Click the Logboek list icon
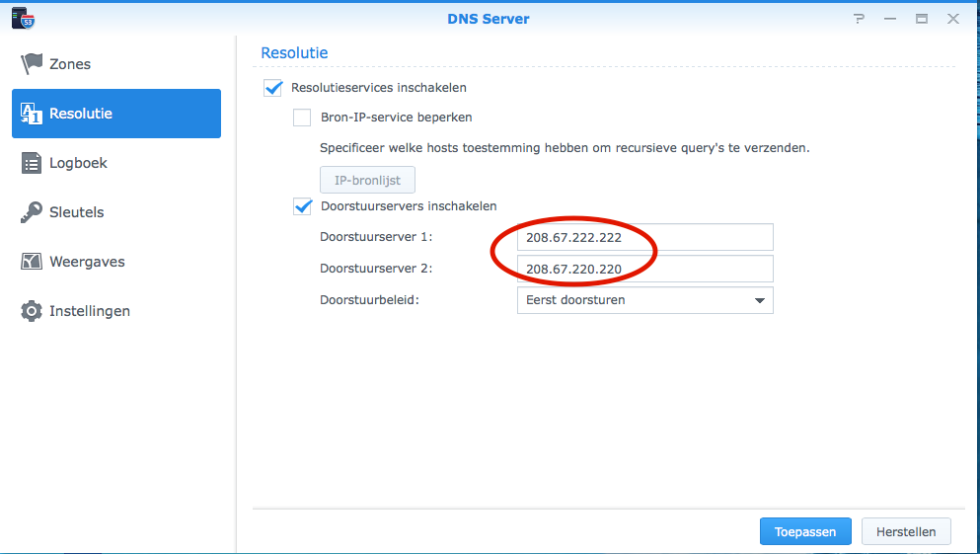The width and height of the screenshot is (980, 554). 32,163
